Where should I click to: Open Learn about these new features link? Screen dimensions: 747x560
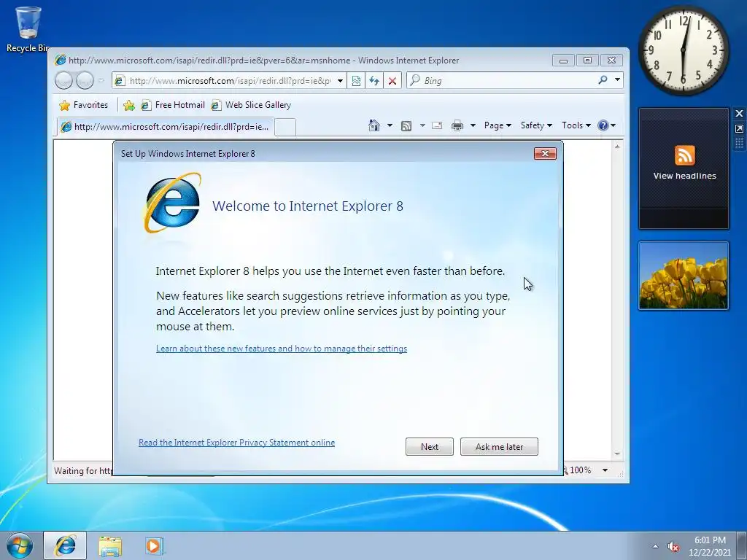pos(282,349)
